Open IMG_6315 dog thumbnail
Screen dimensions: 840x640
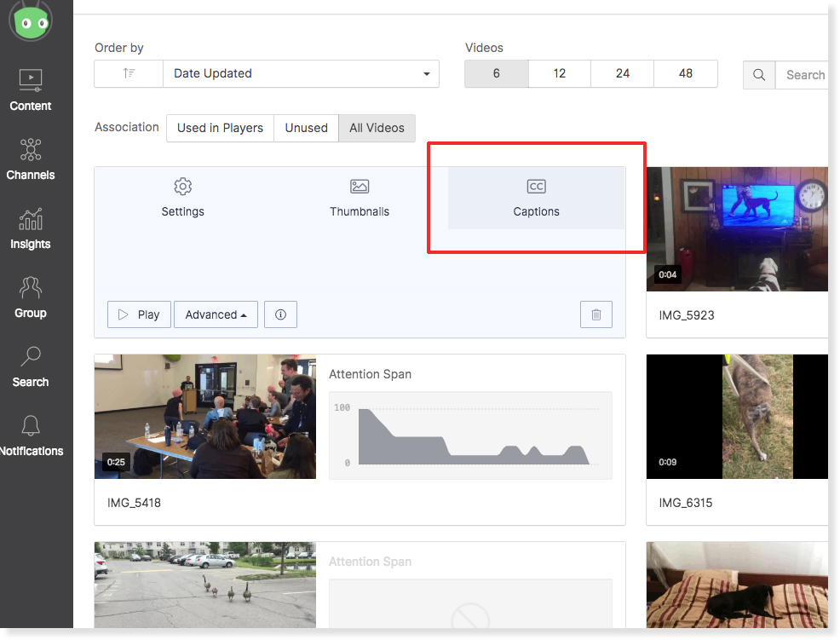click(737, 417)
